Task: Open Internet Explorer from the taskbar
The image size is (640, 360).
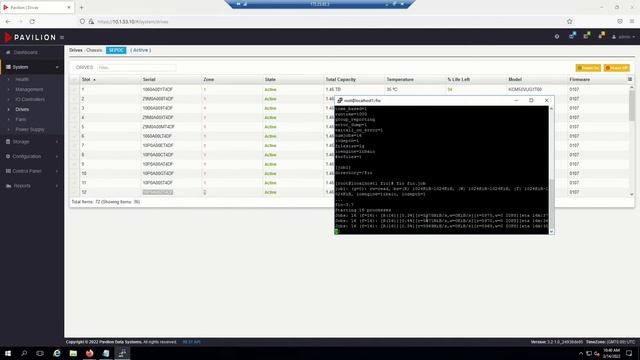Action: 57,353
